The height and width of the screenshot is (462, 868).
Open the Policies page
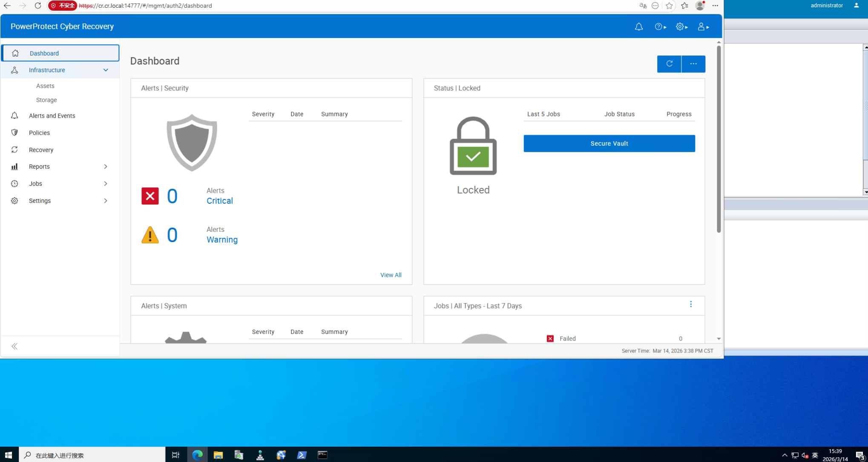(39, 133)
